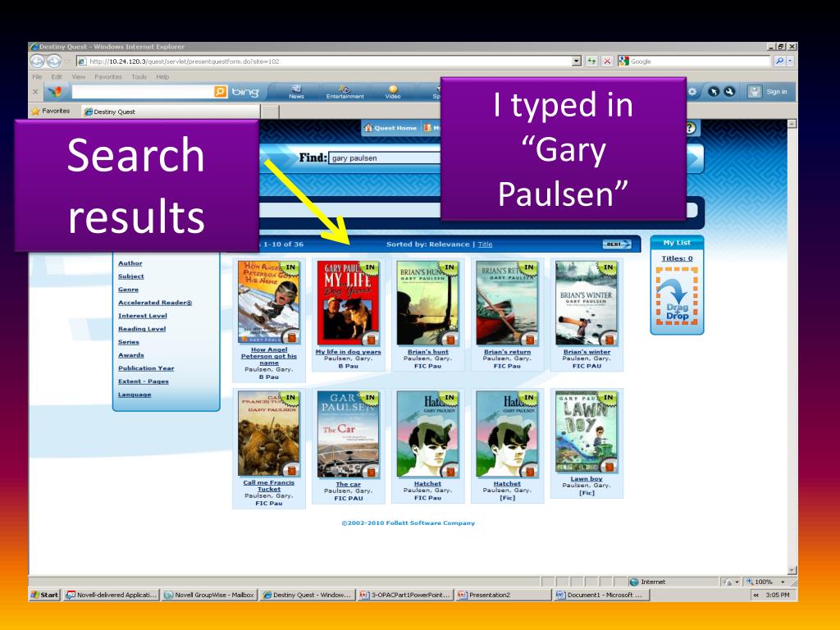
Task: Click the Google search input box
Action: coord(701,61)
